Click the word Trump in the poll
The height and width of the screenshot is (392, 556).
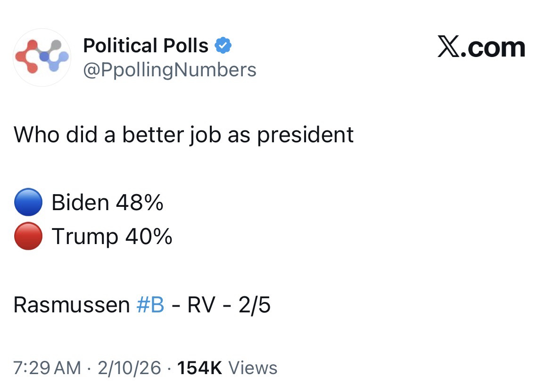pos(85,236)
